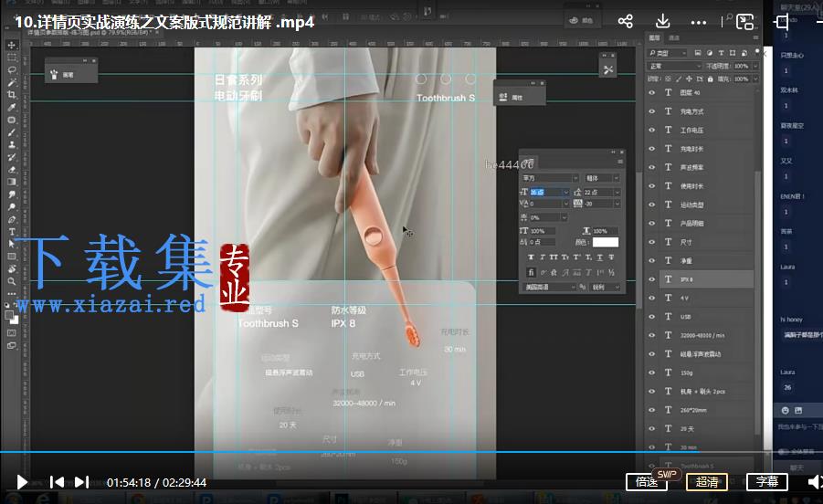This screenshot has height=504, width=823.
Task: Select the Magic Wand tool
Action: click(12, 82)
